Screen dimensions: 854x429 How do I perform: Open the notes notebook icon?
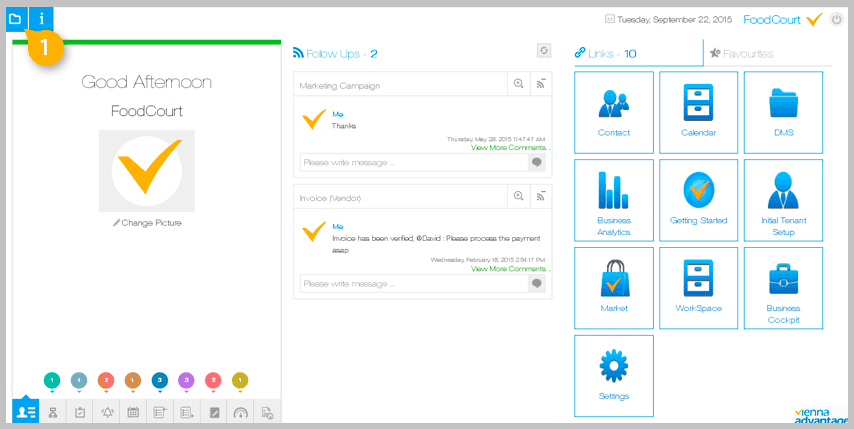pyautogui.click(x=214, y=412)
